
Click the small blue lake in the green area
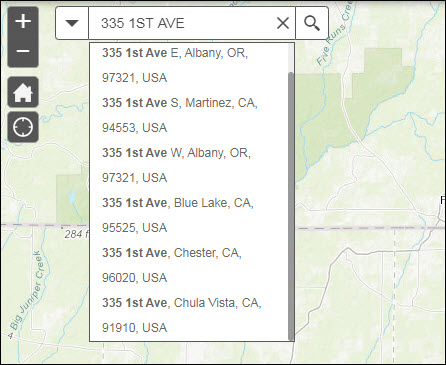click(x=72, y=197)
